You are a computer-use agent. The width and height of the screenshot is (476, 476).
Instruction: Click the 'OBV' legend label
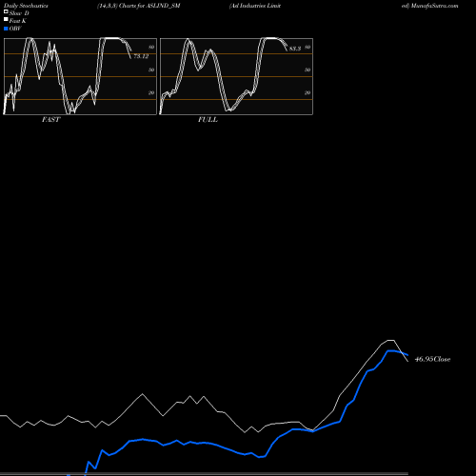[15, 29]
